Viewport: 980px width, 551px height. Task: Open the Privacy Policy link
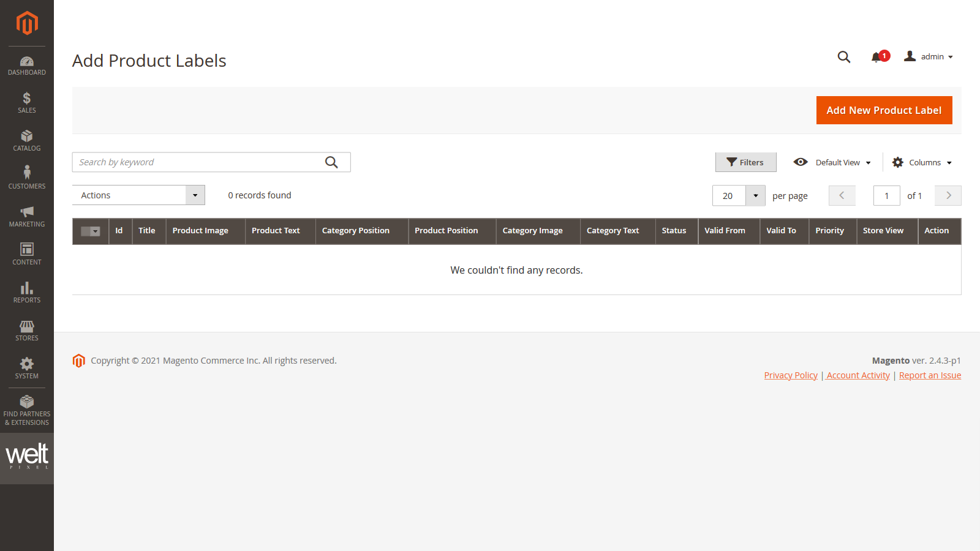click(791, 375)
